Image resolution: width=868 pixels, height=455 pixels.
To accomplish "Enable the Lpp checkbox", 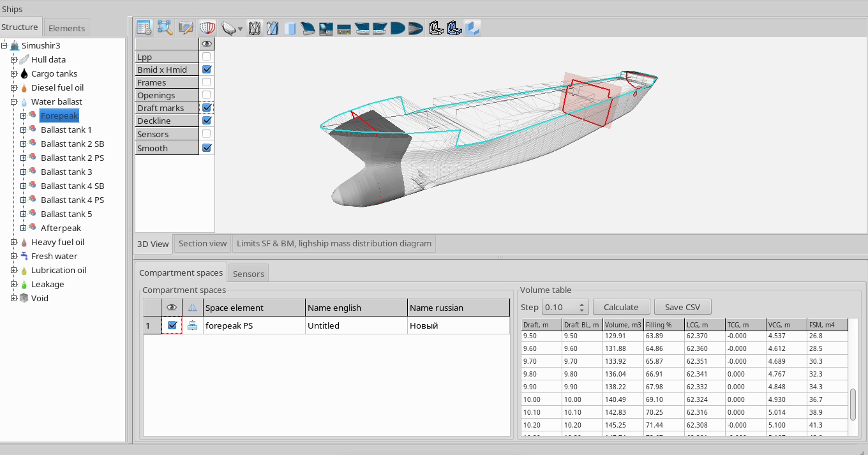I will (x=207, y=57).
